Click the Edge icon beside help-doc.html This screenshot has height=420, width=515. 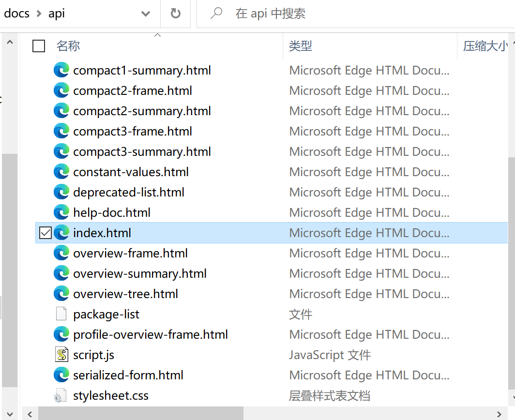tap(61, 212)
